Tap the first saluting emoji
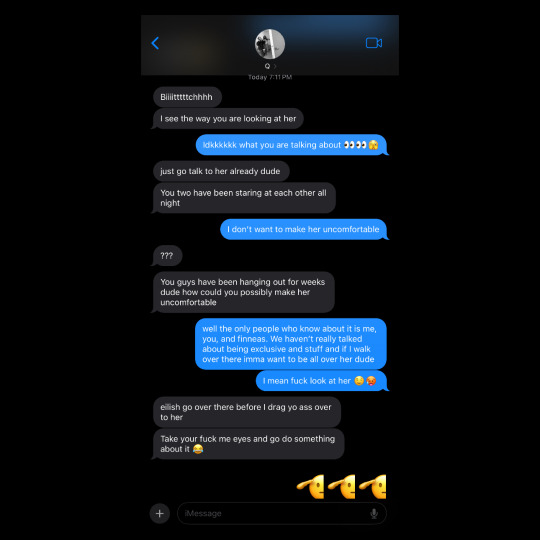 [x=311, y=486]
